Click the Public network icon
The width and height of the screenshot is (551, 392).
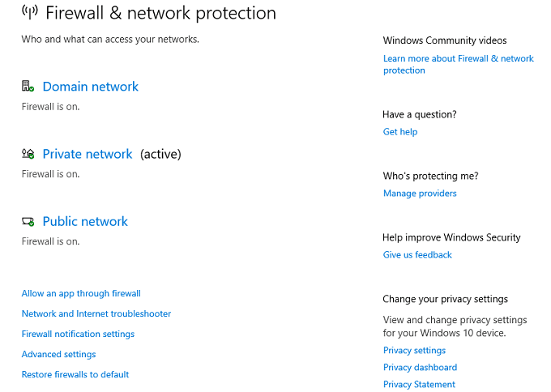[28, 222]
